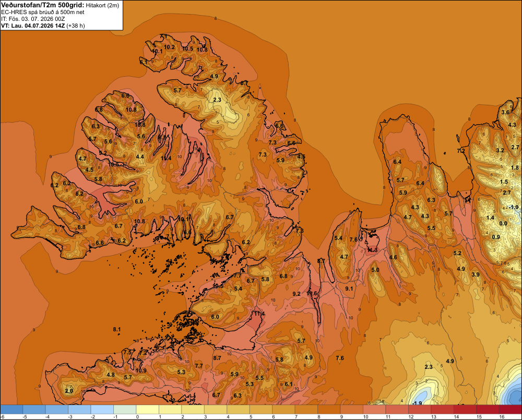
Task: Click the 8.1 value over the bay
Action: click(x=117, y=329)
